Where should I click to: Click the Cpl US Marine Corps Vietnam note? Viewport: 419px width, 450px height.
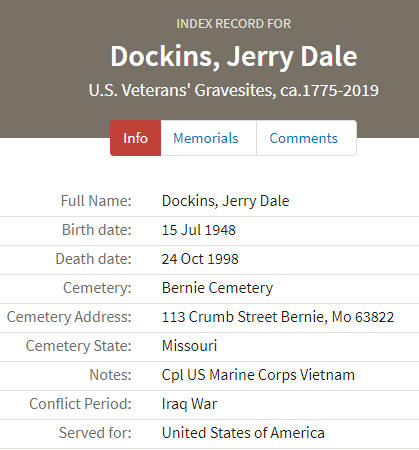pyautogui.click(x=258, y=375)
